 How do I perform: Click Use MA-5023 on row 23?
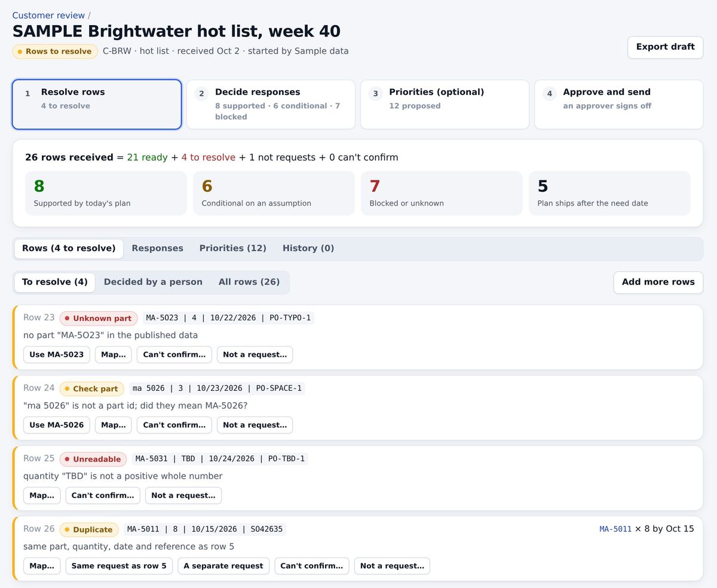pos(57,354)
